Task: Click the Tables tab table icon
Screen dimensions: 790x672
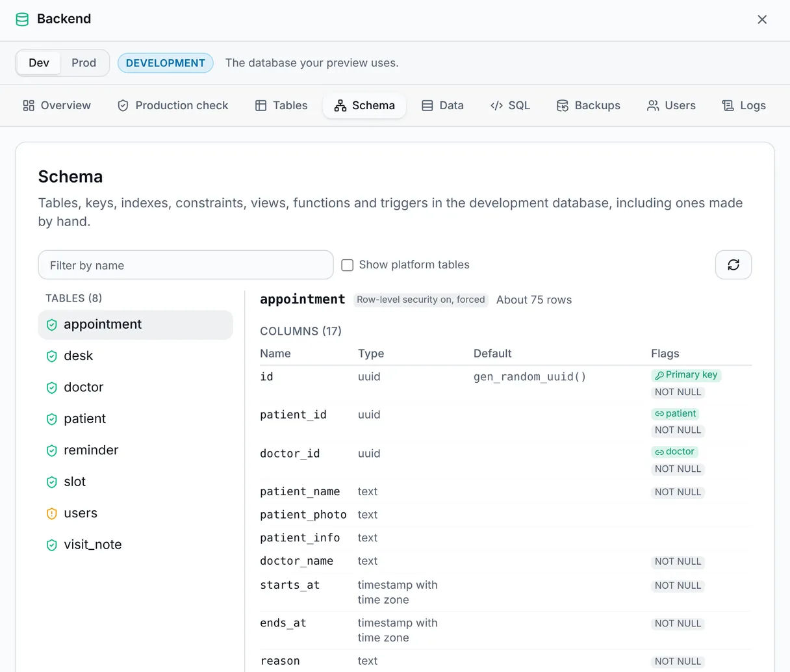Action: pyautogui.click(x=261, y=105)
